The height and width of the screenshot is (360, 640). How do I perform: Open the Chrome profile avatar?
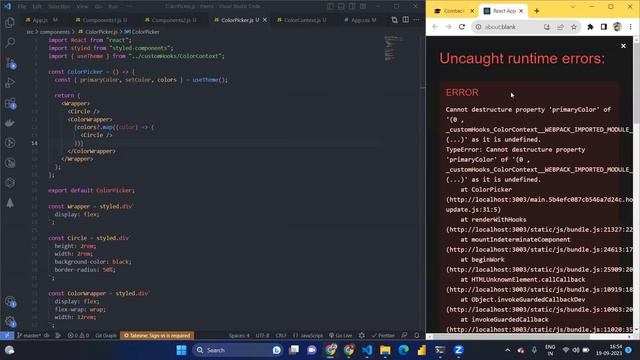617,27
